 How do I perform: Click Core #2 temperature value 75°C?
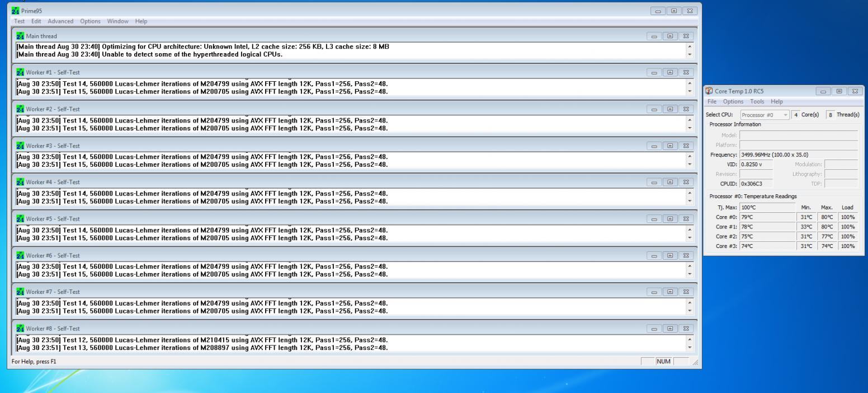pyautogui.click(x=767, y=236)
